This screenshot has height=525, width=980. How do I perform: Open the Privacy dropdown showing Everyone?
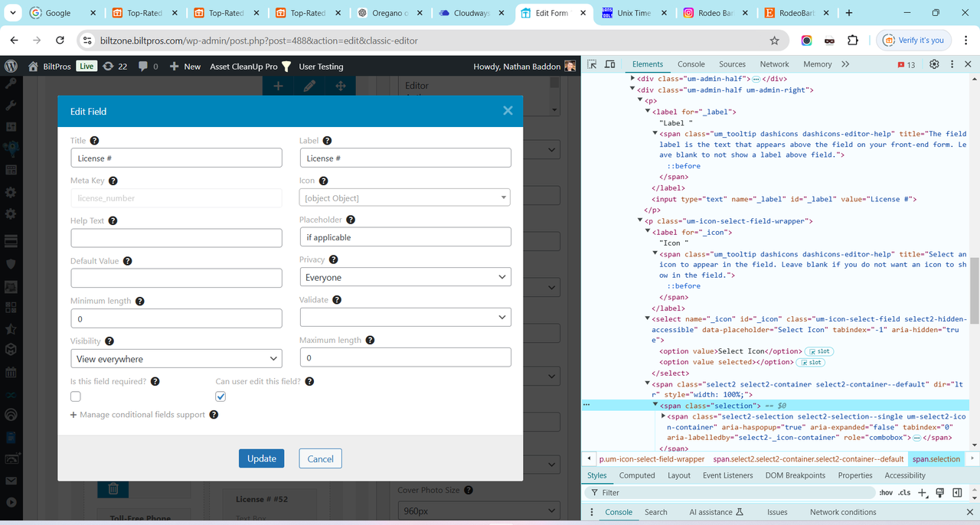click(405, 277)
